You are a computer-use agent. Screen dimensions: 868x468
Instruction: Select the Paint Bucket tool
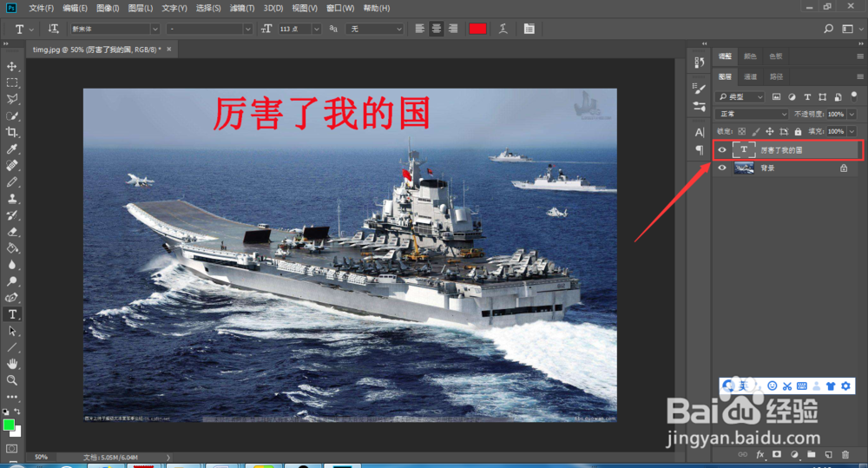pyautogui.click(x=11, y=248)
